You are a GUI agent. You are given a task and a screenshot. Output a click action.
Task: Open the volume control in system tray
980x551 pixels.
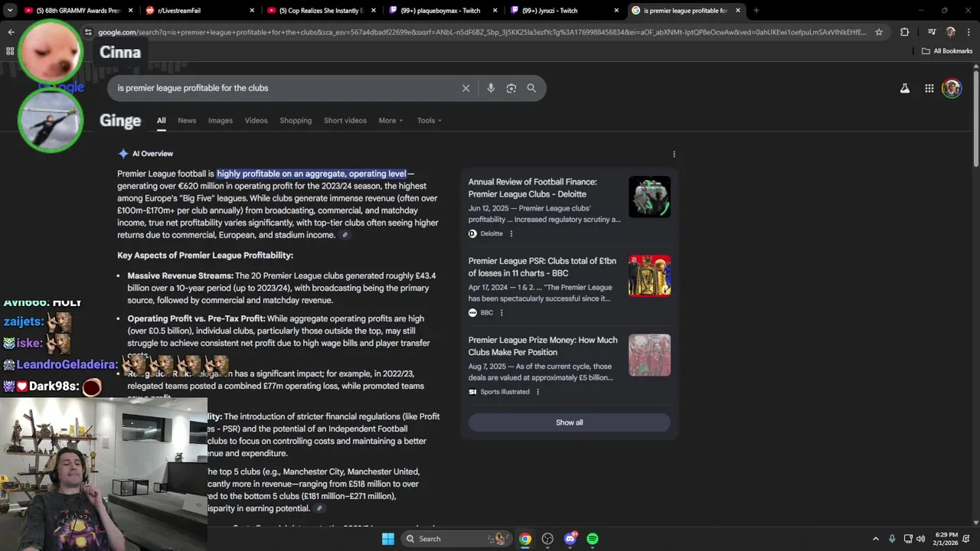920,539
